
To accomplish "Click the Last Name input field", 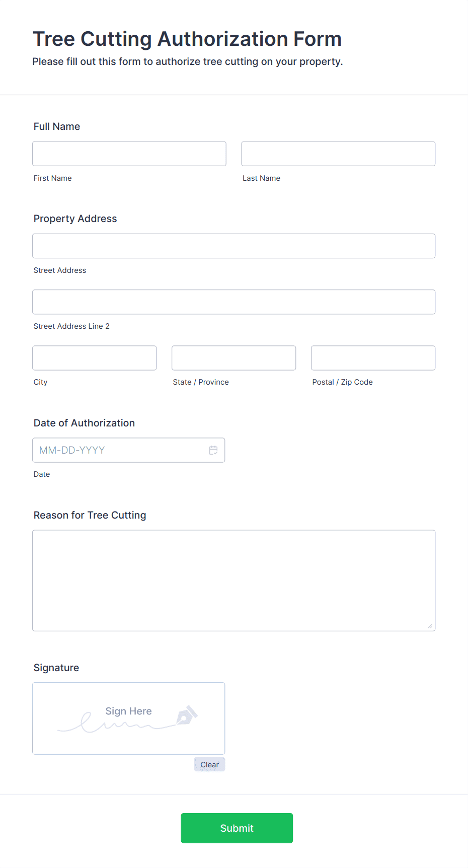I will (x=338, y=154).
